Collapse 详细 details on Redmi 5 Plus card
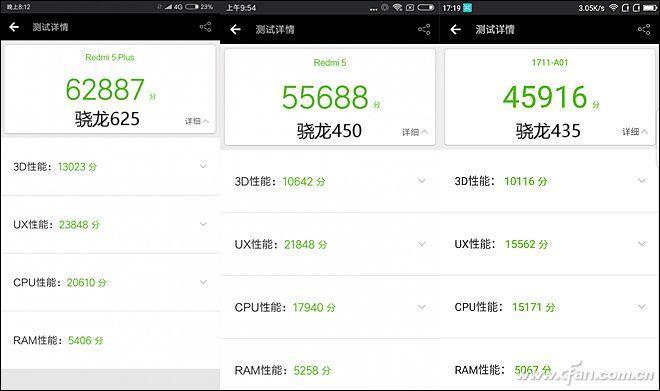Viewport: 660px width, 391px height. [x=197, y=121]
